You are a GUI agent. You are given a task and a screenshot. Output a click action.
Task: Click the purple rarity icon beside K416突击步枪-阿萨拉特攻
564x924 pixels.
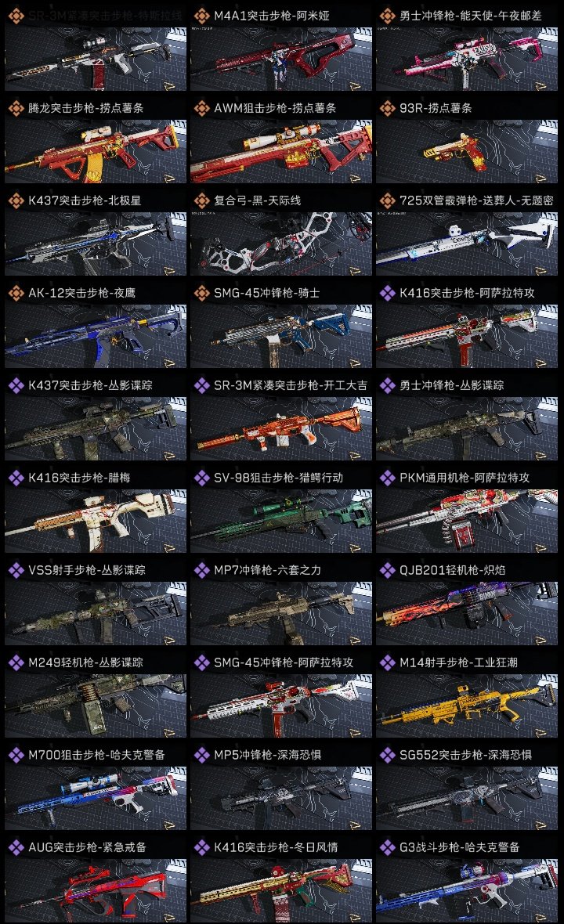(388, 293)
